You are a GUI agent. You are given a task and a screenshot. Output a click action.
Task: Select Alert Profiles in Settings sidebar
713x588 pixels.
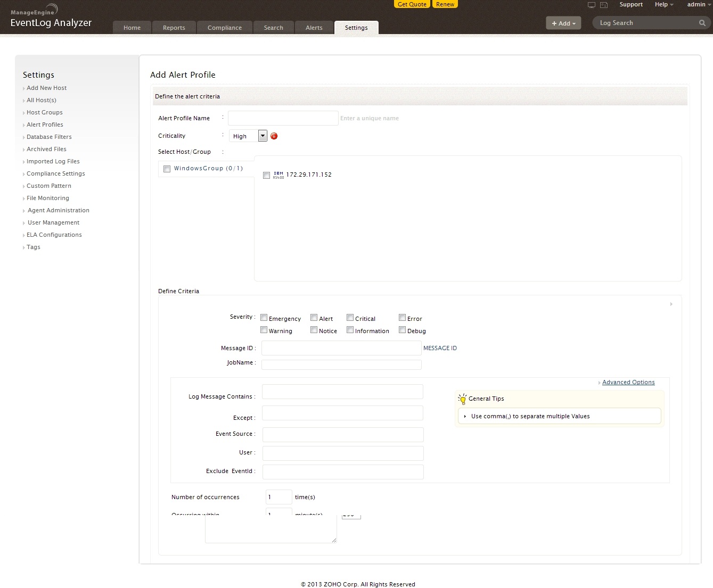[45, 125]
